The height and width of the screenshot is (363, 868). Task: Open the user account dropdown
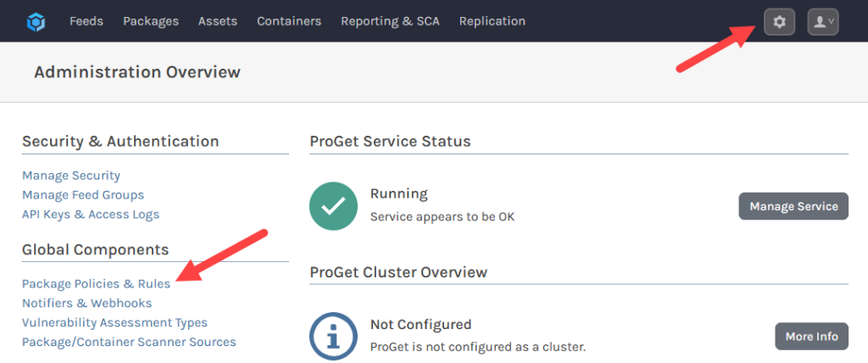pos(822,22)
